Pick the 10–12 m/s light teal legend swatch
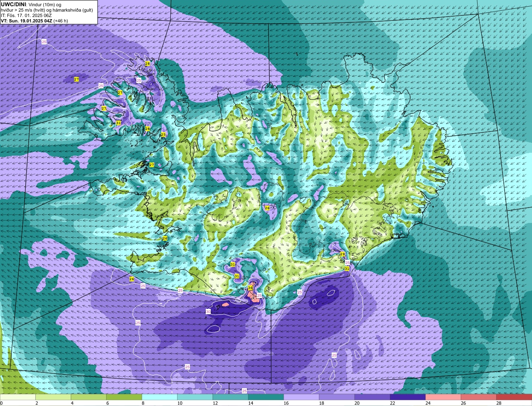This screenshot has height=406, width=532. point(195,397)
